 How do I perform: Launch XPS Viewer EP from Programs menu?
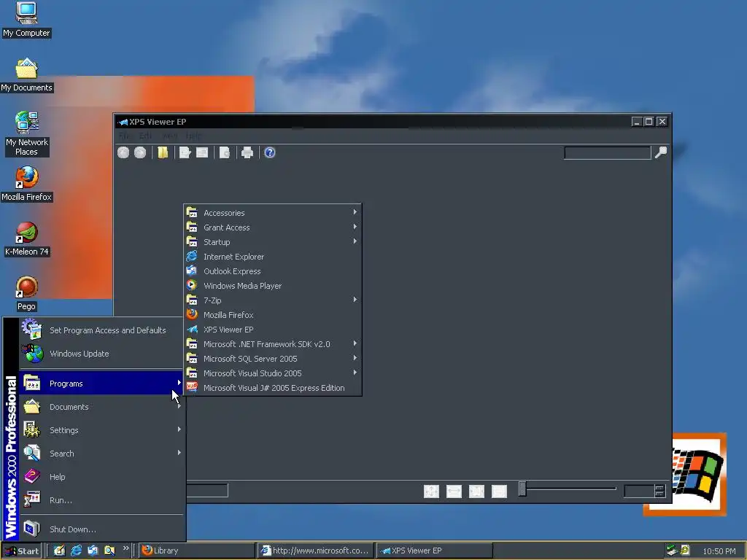pos(273,330)
